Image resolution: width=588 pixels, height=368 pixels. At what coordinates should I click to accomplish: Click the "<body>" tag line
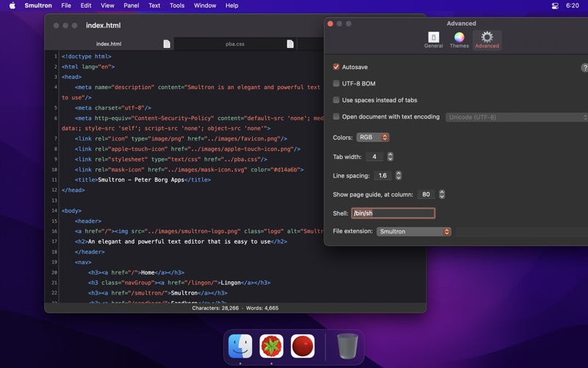[71, 210]
